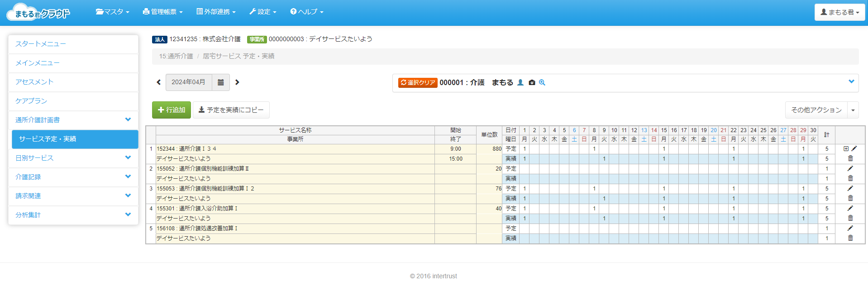Click 予定 cell for day 8 in row 152344
The width and height of the screenshot is (868, 300).
click(x=594, y=149)
